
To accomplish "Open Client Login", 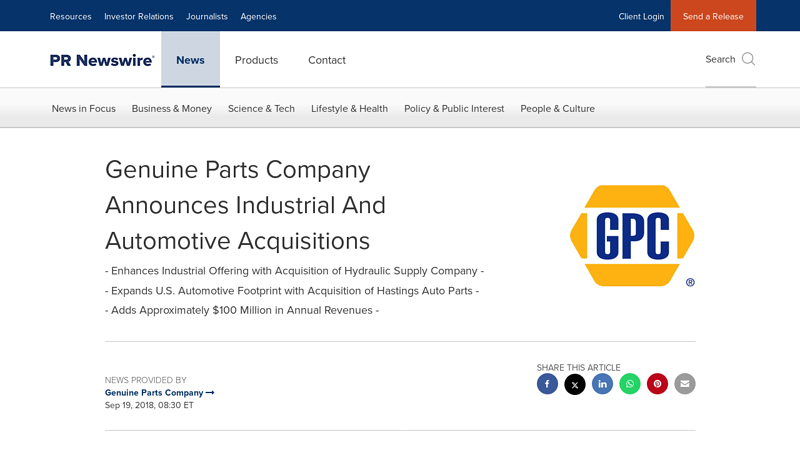I will (x=641, y=16).
